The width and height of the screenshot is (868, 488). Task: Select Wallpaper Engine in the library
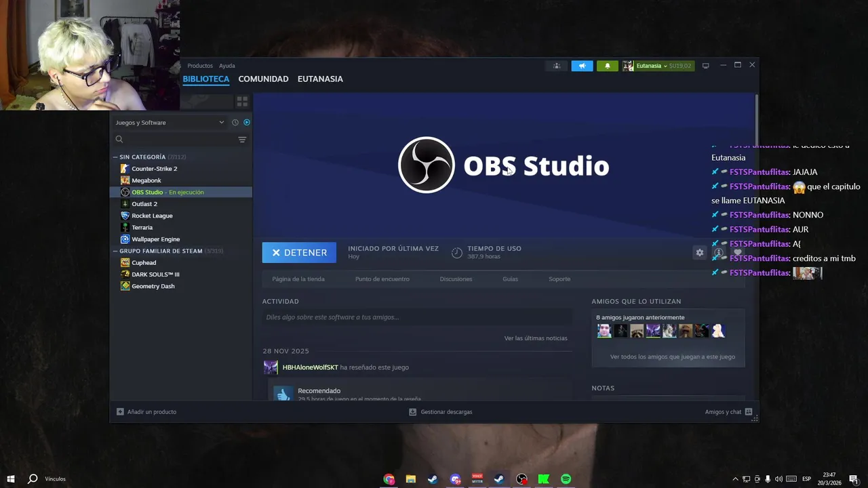click(182, 239)
